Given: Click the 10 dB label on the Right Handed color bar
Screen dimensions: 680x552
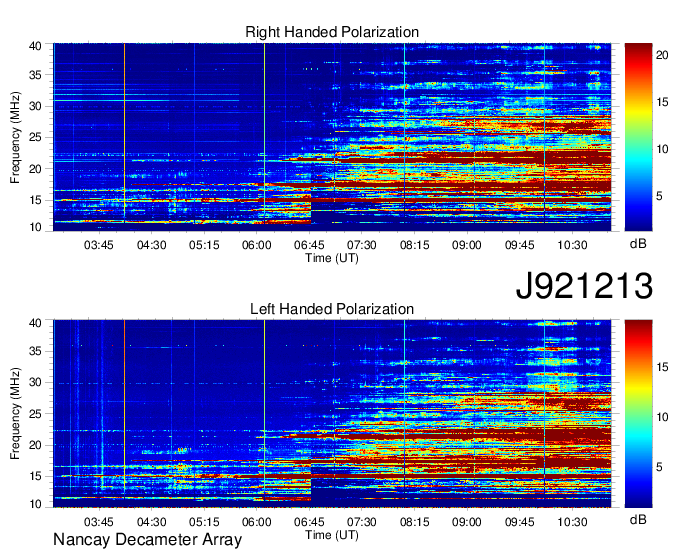Looking at the screenshot, I should tap(662, 150).
